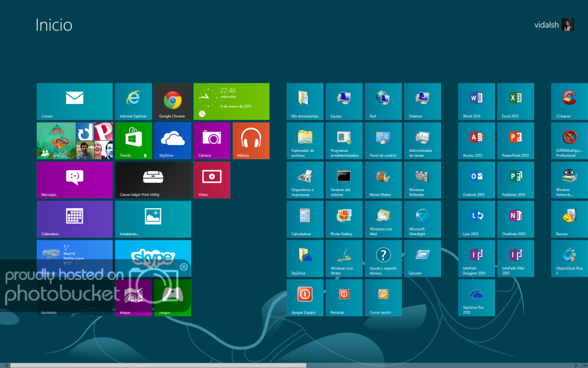
Task: Open Outlook 2013 tile
Action: tap(476, 180)
